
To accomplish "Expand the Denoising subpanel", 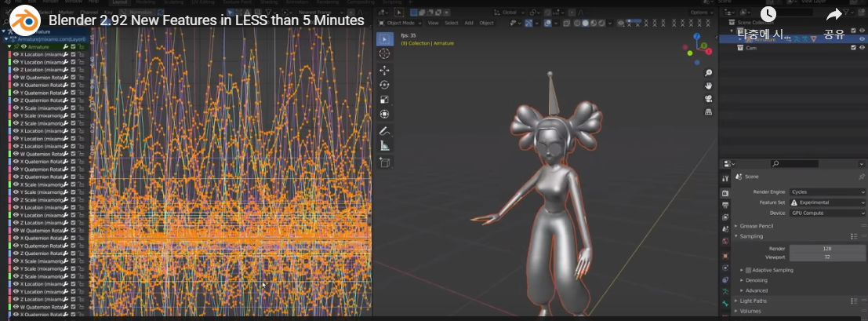I will [x=756, y=280].
